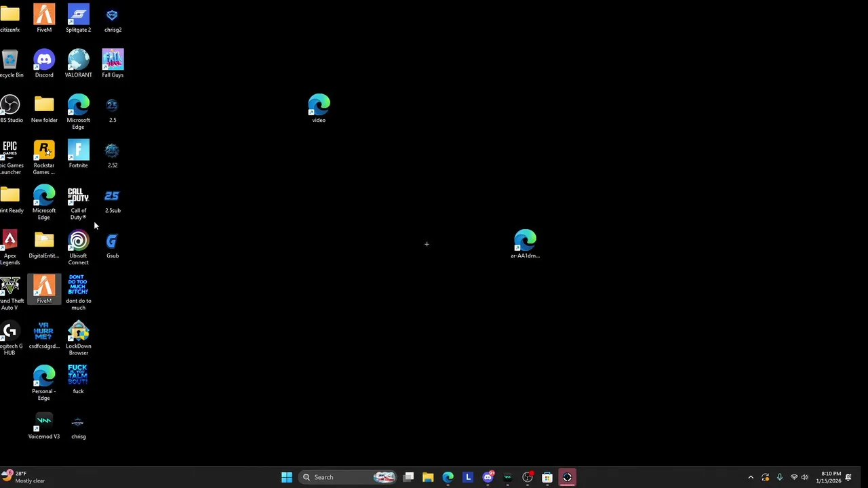
Task: Click the microphone tray icon
Action: (779, 477)
